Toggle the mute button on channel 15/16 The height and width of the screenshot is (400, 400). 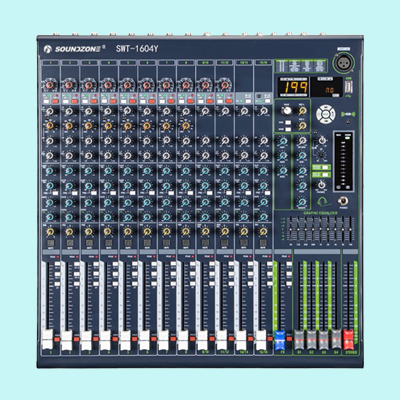coord(263,243)
